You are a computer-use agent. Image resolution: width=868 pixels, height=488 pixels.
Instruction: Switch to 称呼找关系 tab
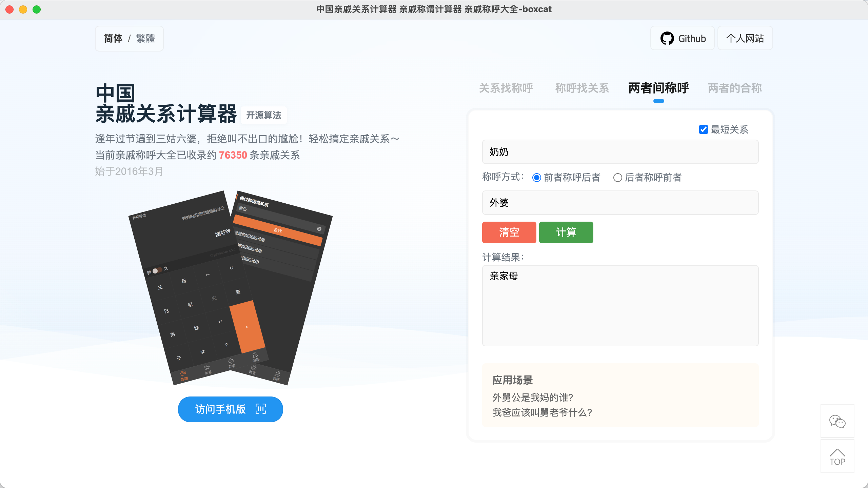pyautogui.click(x=582, y=88)
